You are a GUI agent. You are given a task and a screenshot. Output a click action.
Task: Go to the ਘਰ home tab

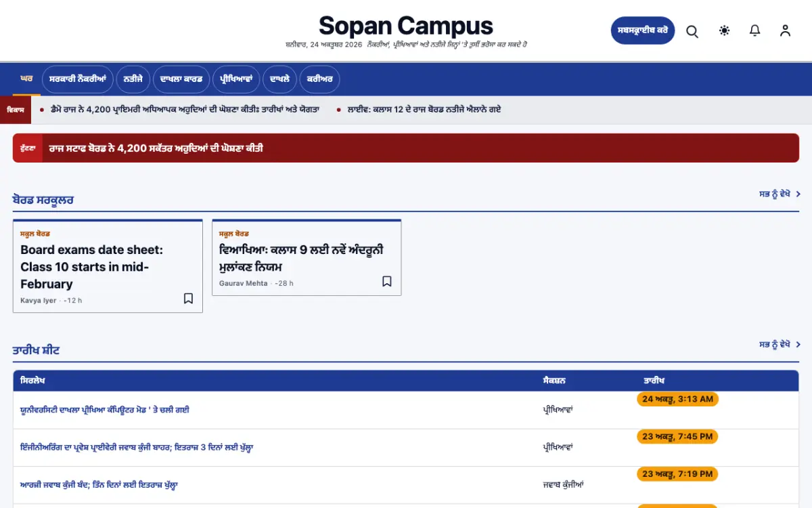[26, 79]
